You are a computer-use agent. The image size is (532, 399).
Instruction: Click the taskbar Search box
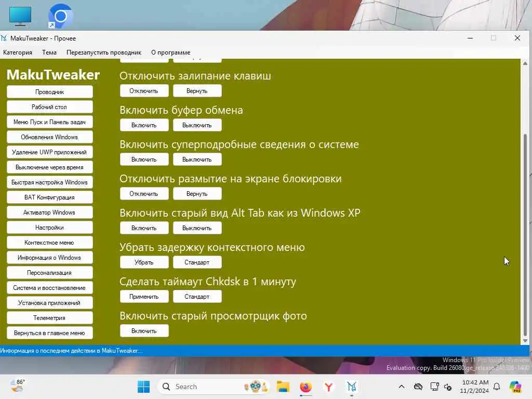pyautogui.click(x=213, y=387)
